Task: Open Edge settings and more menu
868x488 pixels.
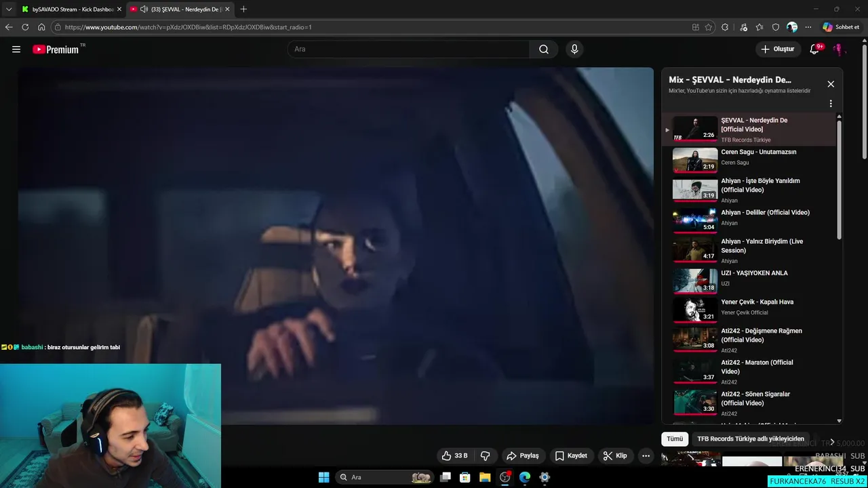Action: coord(808,27)
